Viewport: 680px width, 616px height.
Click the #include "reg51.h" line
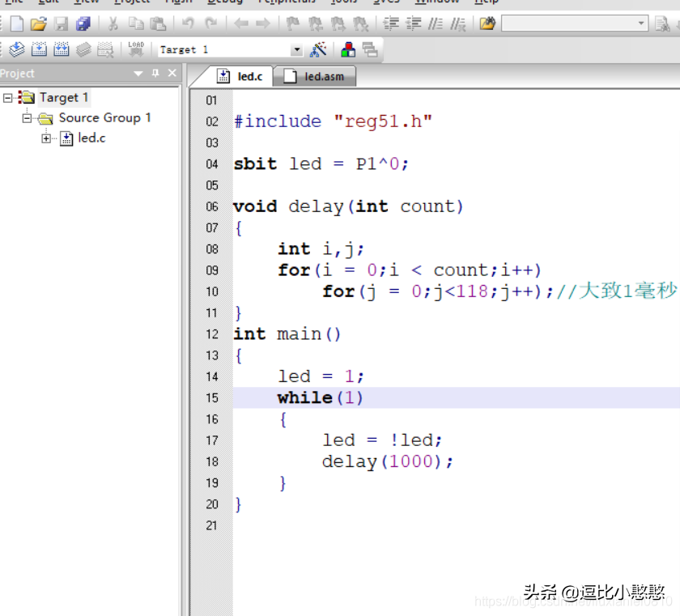333,121
